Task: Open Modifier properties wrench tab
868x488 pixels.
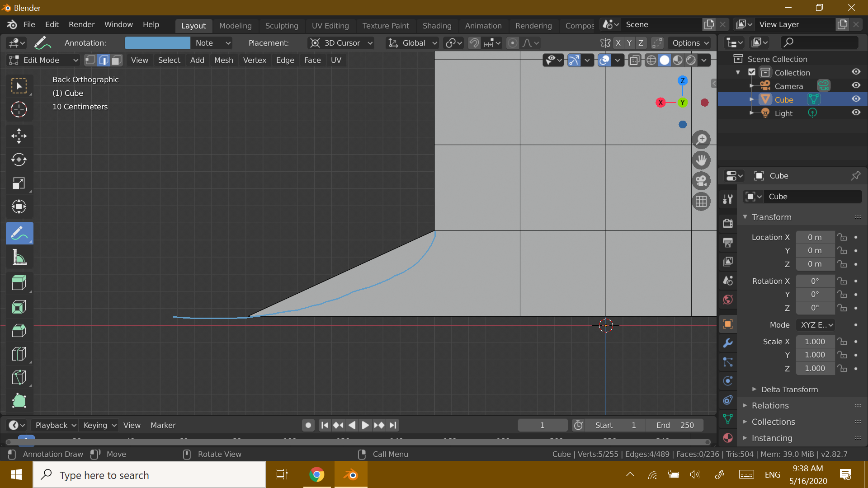Action: [x=728, y=343]
